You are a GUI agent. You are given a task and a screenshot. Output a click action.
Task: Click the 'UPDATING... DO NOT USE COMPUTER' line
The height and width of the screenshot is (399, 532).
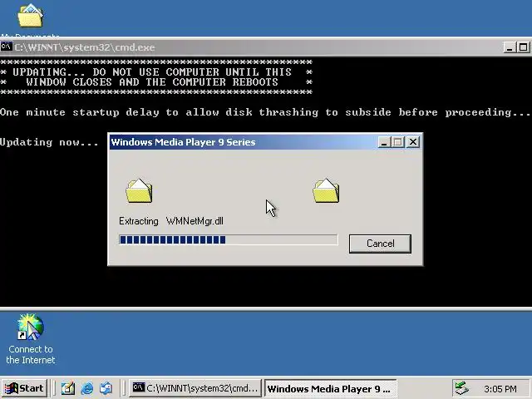tap(152, 72)
